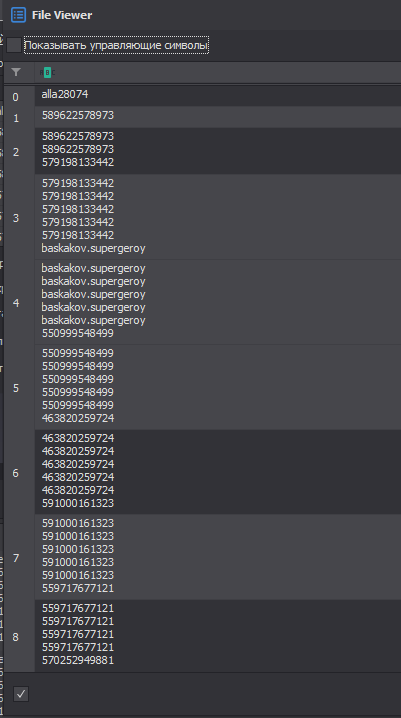
Task: Click the File Viewer title text
Action: click(x=62, y=15)
